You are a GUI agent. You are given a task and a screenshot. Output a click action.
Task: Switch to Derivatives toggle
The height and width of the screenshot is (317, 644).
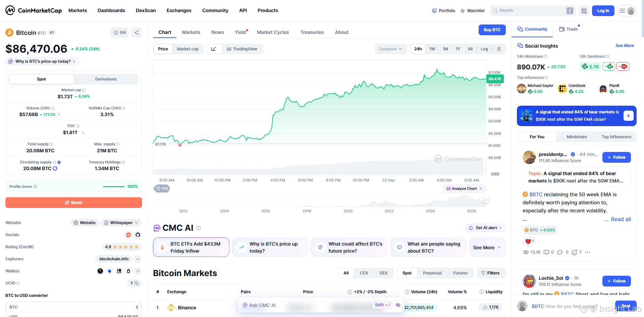106,79
